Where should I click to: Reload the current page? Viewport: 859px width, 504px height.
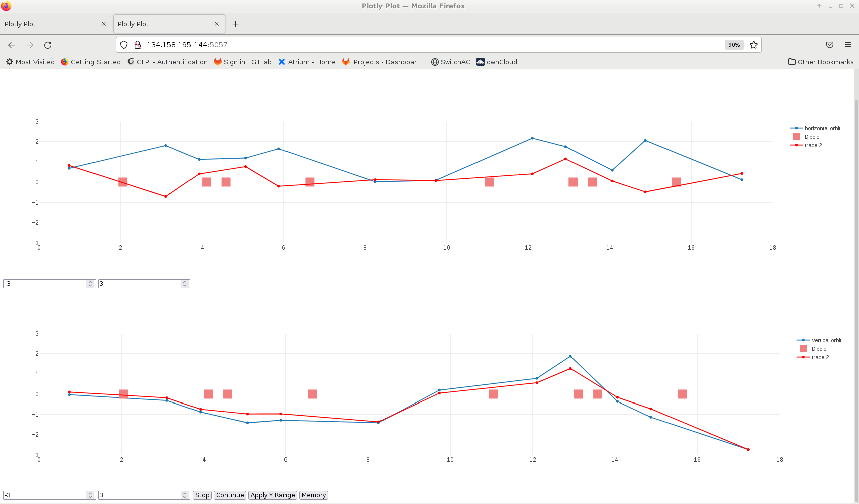coord(48,45)
